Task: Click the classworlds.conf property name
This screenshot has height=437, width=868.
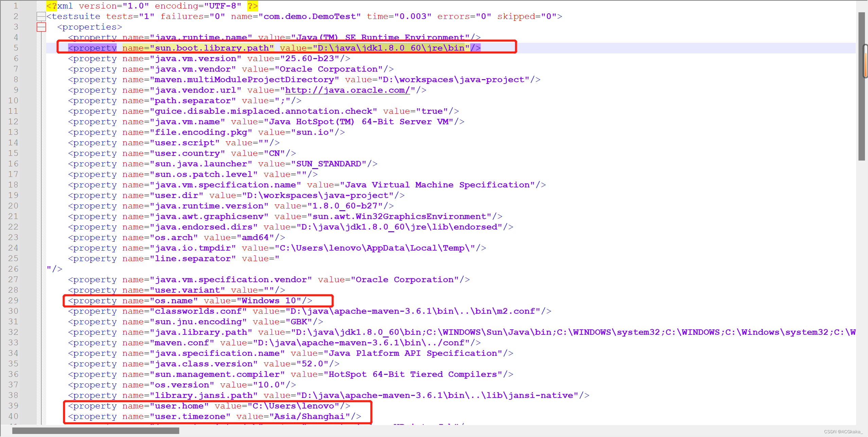Action: point(198,311)
